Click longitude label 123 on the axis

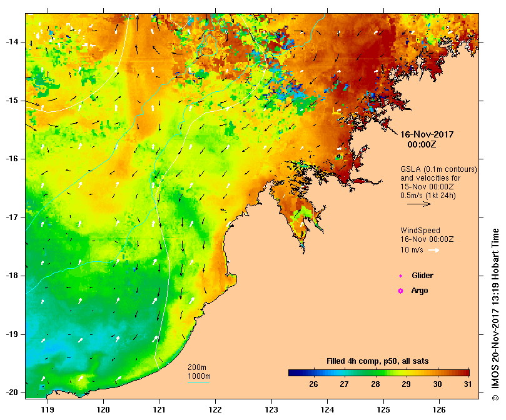coord(271,409)
